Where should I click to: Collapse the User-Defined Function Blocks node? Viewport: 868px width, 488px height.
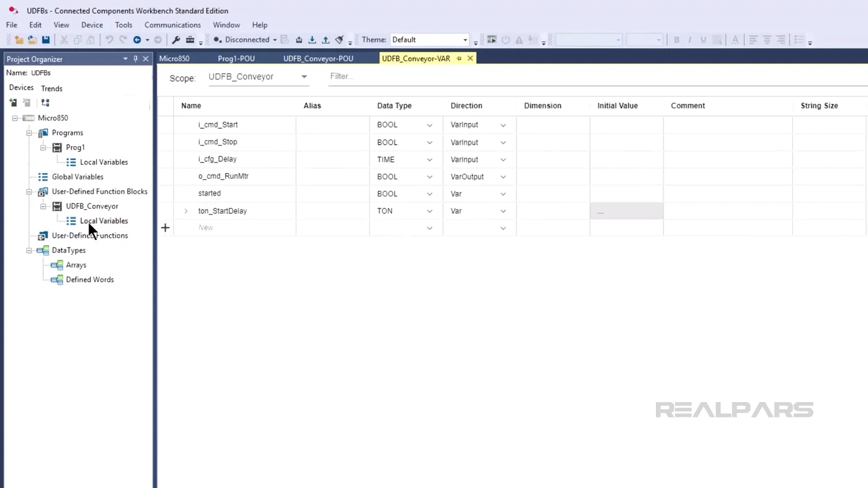tap(29, 192)
